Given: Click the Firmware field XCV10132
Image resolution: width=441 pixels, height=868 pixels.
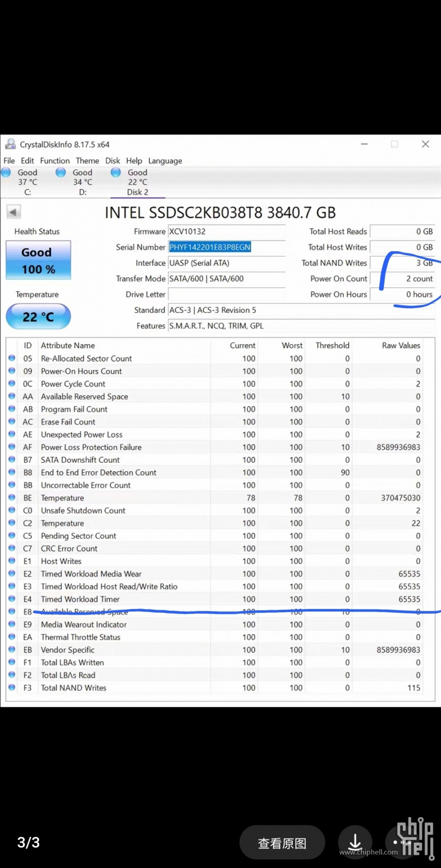Looking at the screenshot, I should 227,231.
